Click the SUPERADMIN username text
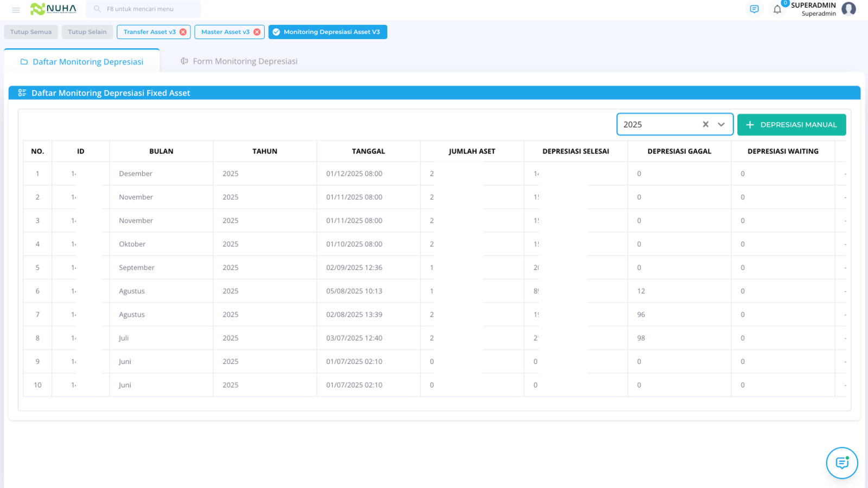The width and height of the screenshot is (868, 488). [x=813, y=5]
